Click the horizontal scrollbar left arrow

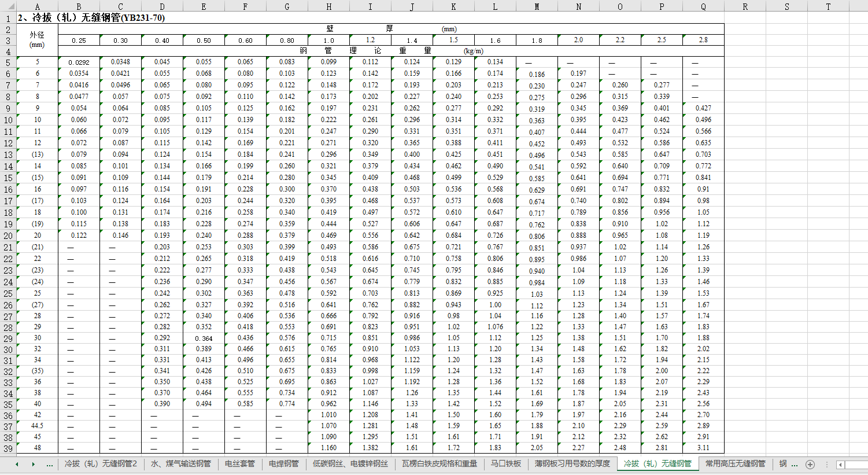[840, 465]
